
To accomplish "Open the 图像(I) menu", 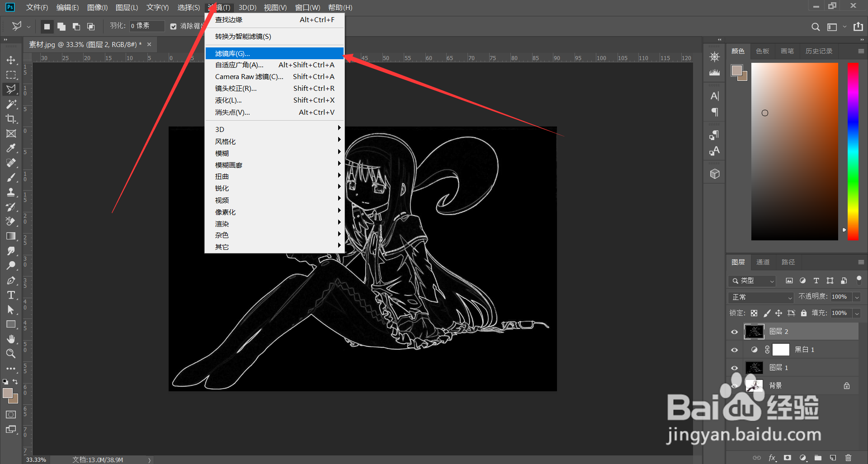I will (97, 8).
